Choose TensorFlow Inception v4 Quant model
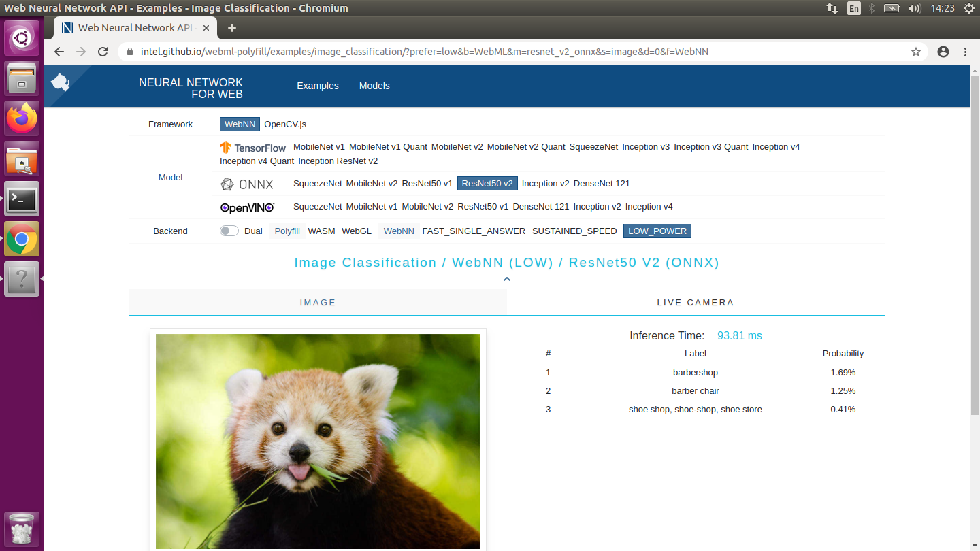 coord(257,161)
